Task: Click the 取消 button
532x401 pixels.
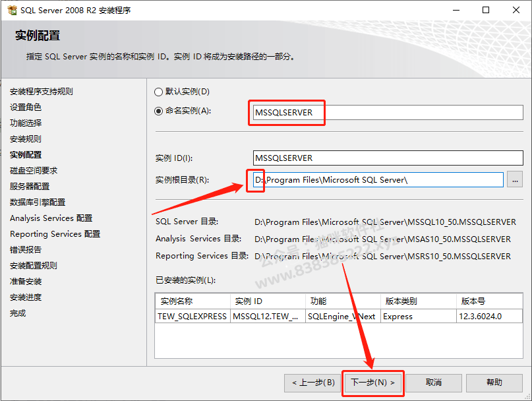Action: (x=434, y=383)
